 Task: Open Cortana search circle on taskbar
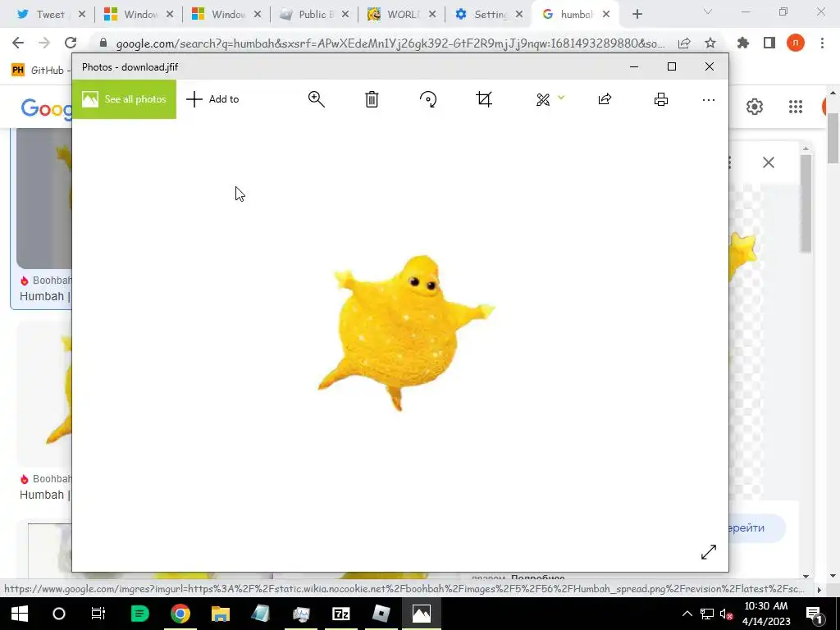[59, 614]
